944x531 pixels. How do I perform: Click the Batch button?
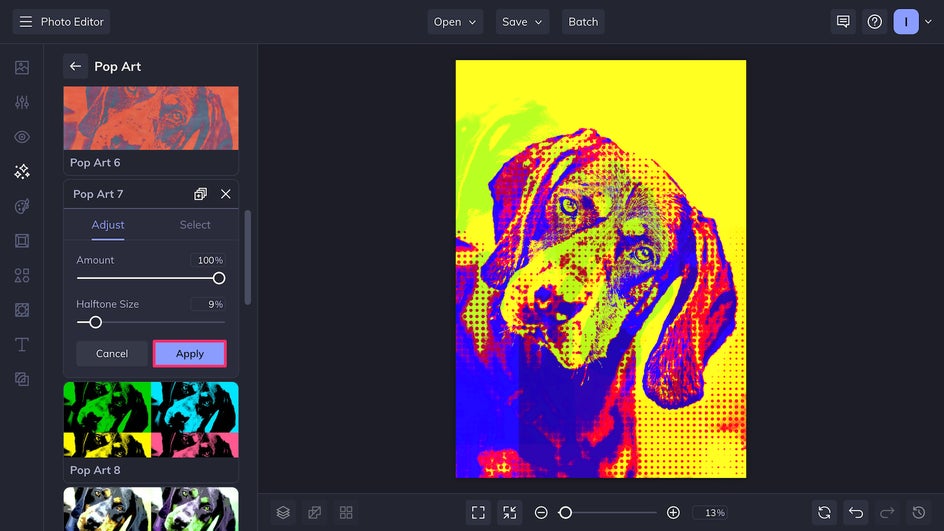click(583, 22)
